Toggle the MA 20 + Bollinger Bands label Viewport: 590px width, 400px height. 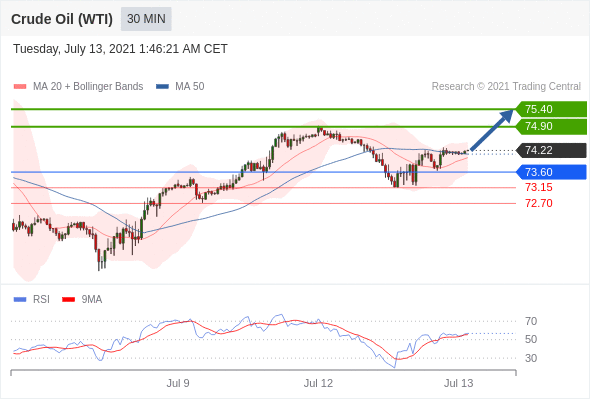(88, 87)
